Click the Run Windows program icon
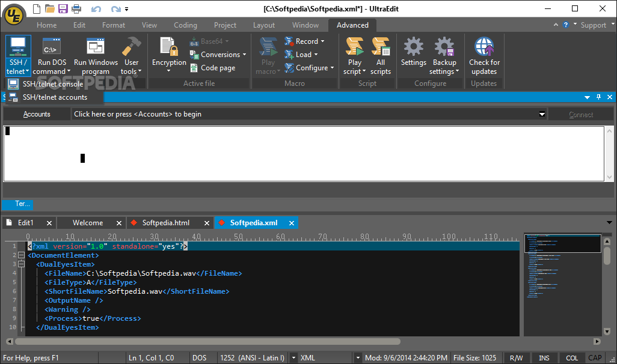The image size is (617, 364). pos(96,46)
